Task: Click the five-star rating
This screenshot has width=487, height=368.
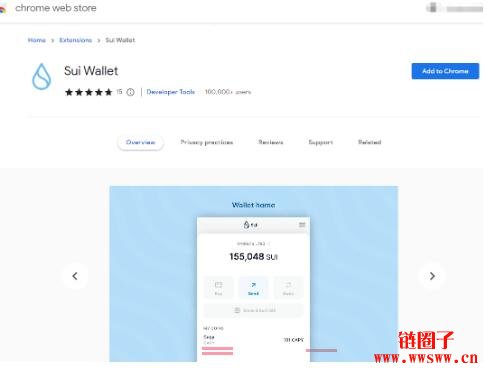Action: coord(89,92)
